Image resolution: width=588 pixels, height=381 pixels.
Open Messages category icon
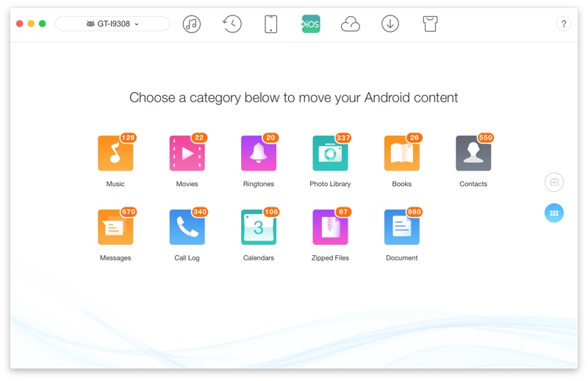click(115, 227)
